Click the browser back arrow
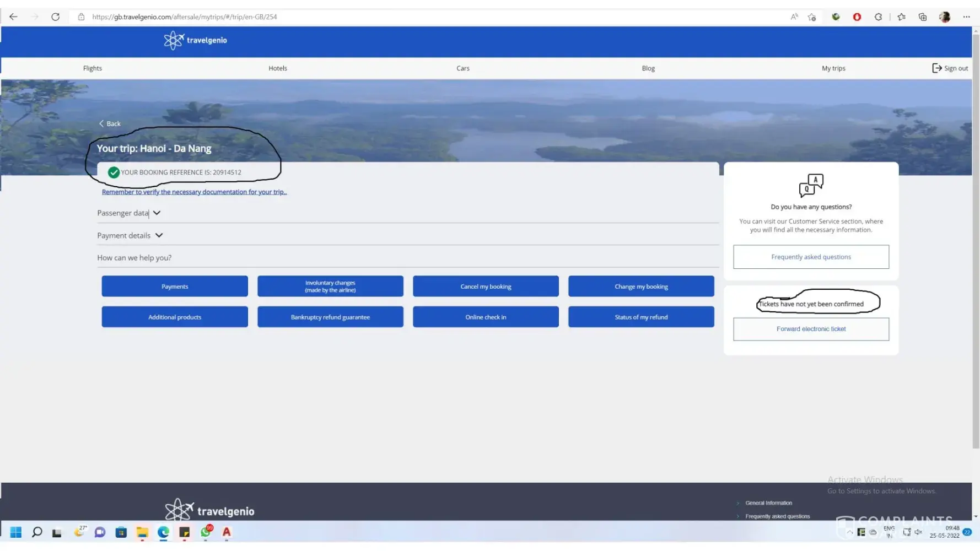The image size is (980, 551). (x=13, y=17)
